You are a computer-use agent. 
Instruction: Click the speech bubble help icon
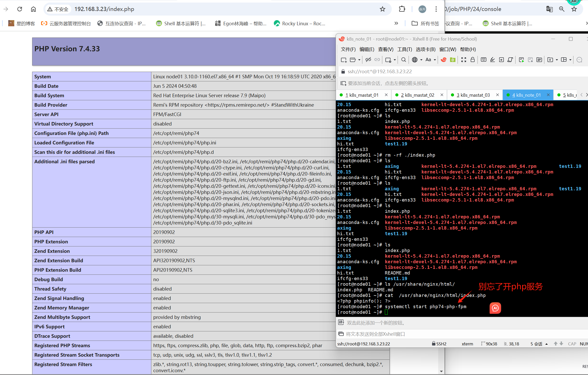coord(579,60)
